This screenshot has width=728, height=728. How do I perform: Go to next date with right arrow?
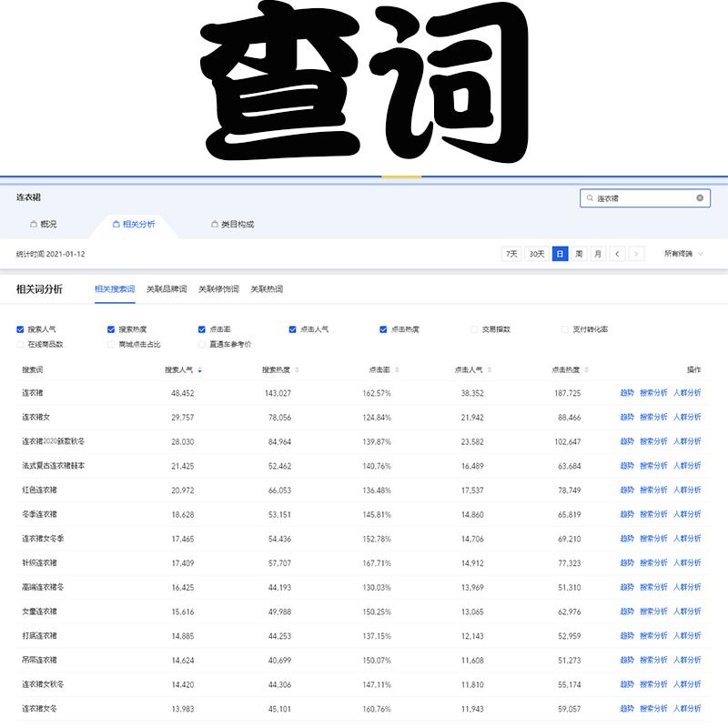tap(636, 254)
